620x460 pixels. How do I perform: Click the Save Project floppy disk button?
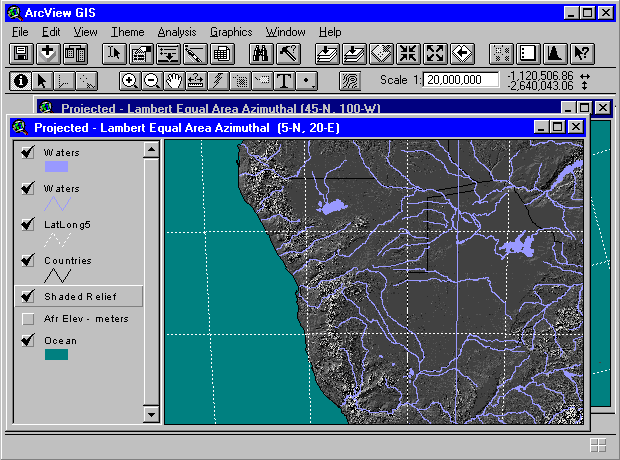(x=21, y=54)
